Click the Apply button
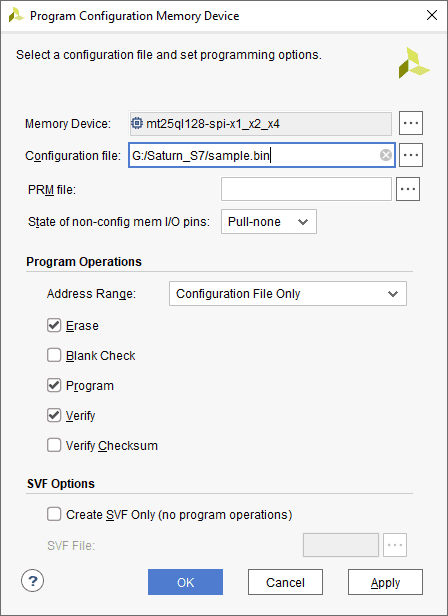448x616 pixels. pos(385,582)
